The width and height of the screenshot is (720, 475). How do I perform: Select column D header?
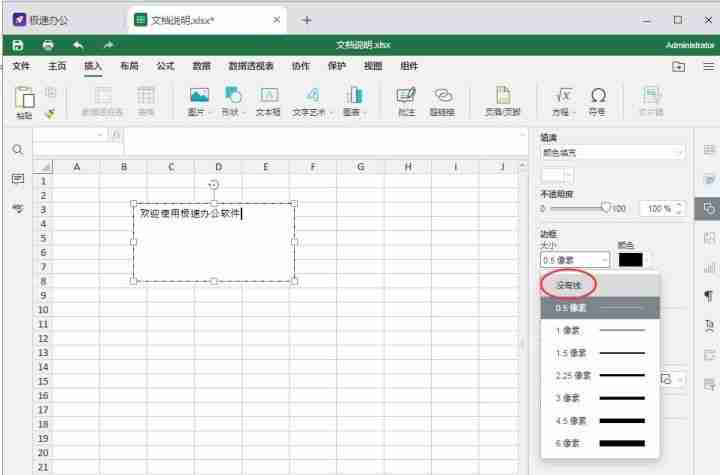218,167
